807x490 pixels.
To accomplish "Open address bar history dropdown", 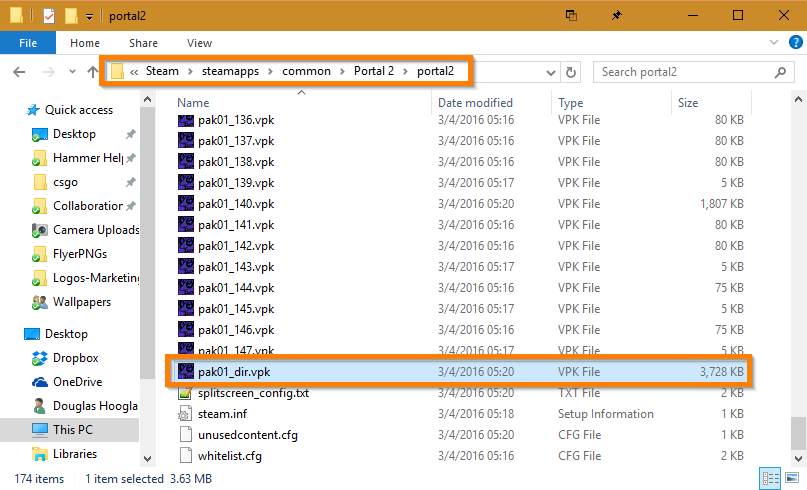I will click(x=550, y=73).
